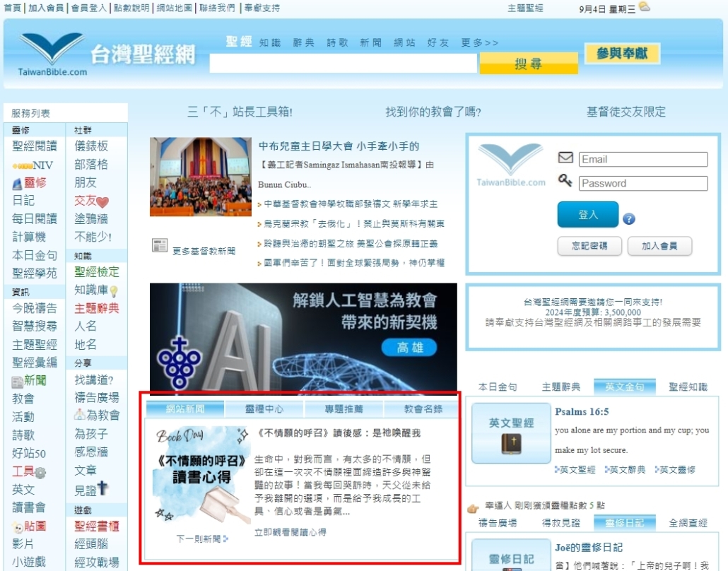Screen dimensions: 728x571
Task: Switch to the 聖經知識 tab
Action: coord(688,387)
